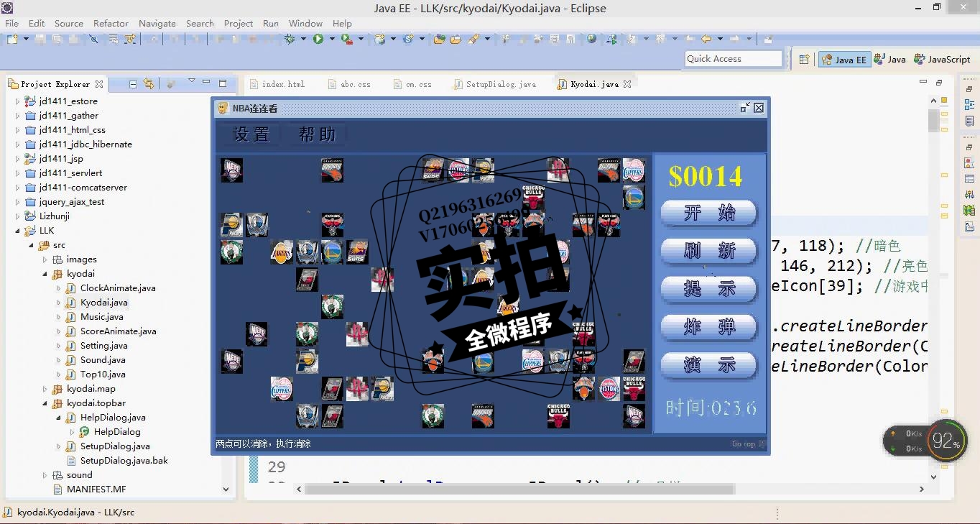Click New Server wizard icon in toolbar

click(x=379, y=39)
